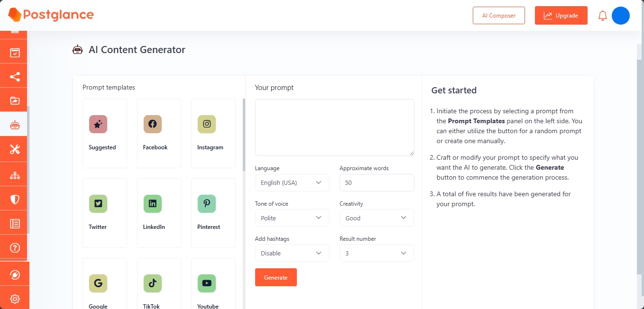This screenshot has height=309, width=644.
Task: Open the settings gear sidebar icon
Action: click(15, 299)
